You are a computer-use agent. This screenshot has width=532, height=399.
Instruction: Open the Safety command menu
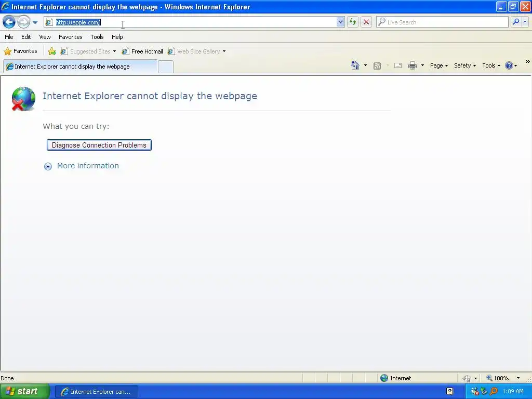coord(465,66)
